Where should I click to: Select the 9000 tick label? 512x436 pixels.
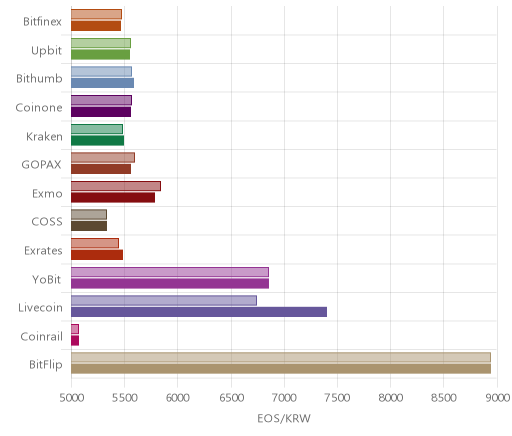tap(498, 398)
